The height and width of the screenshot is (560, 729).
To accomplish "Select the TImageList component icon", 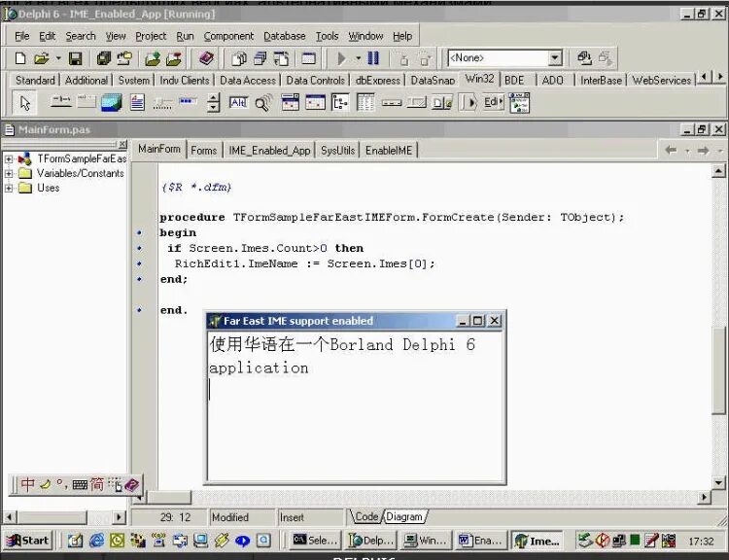I will pos(112,102).
